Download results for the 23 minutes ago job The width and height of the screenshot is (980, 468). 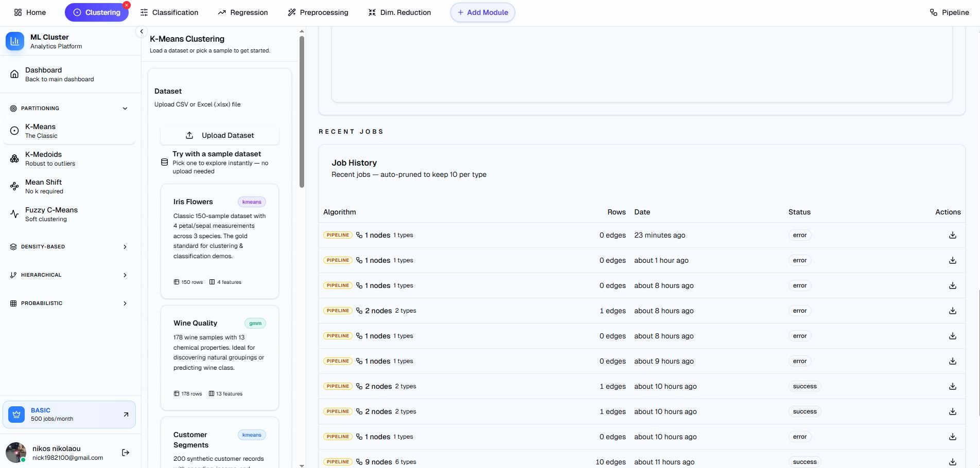pos(952,235)
